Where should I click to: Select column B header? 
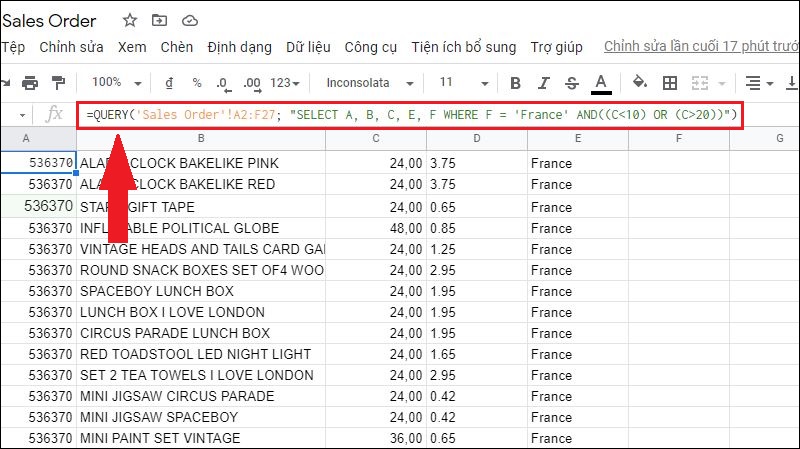coord(201,138)
